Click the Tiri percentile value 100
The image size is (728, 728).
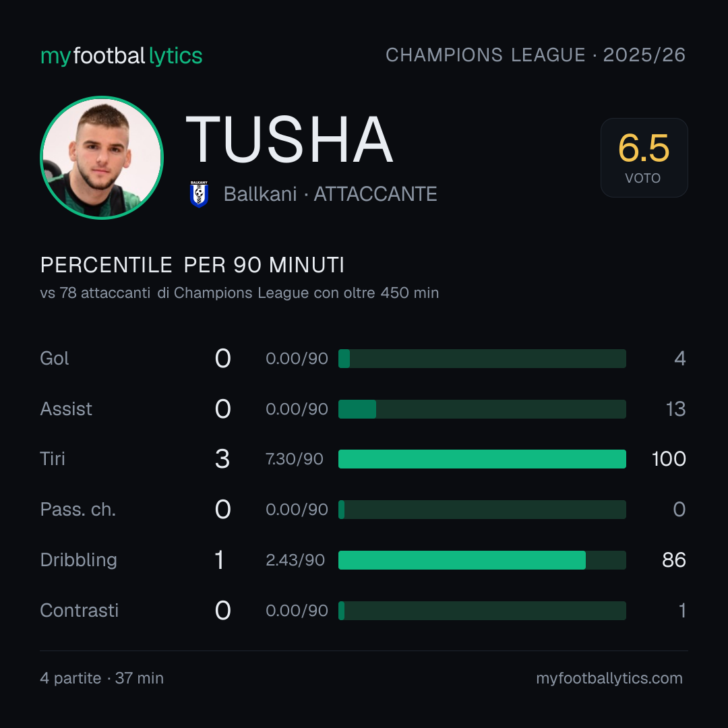[669, 459]
